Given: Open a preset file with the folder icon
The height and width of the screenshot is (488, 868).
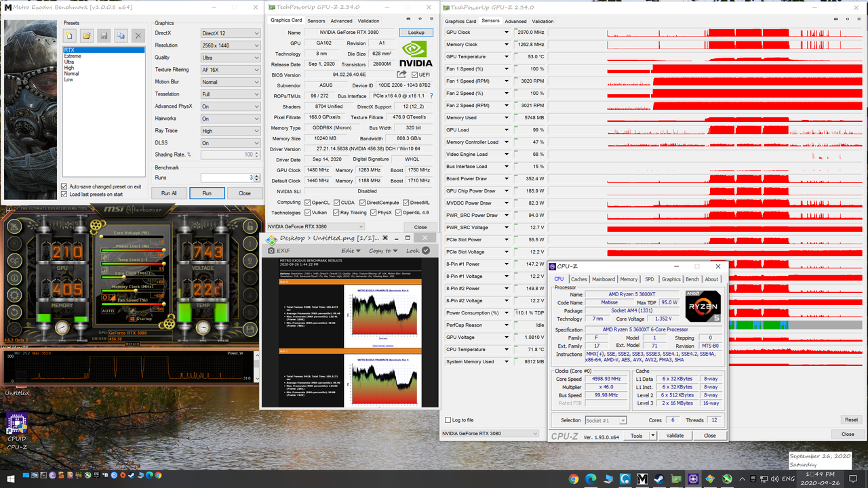Looking at the screenshot, I should coord(87,35).
